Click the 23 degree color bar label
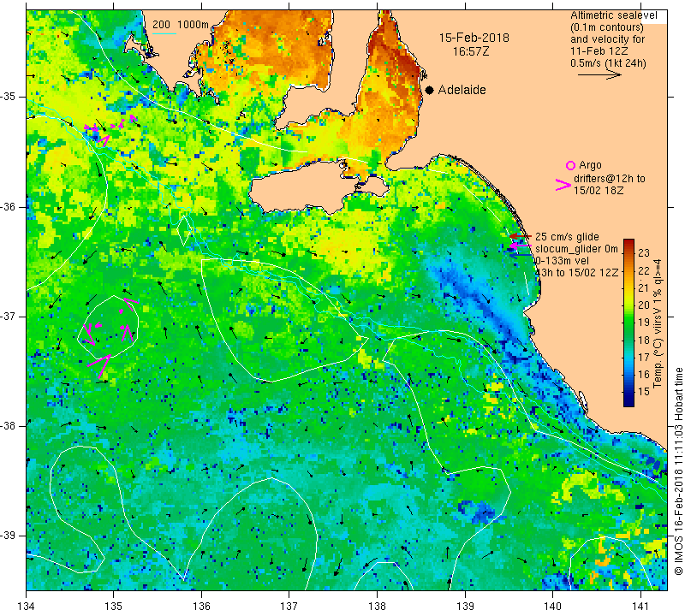 pos(644,252)
